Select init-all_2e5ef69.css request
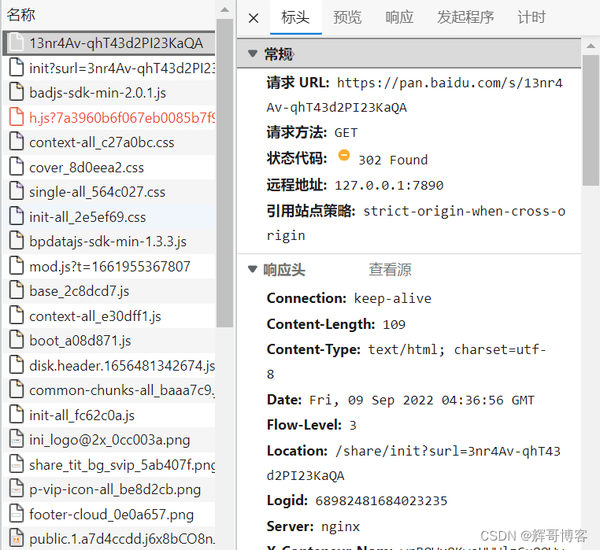 109,217
